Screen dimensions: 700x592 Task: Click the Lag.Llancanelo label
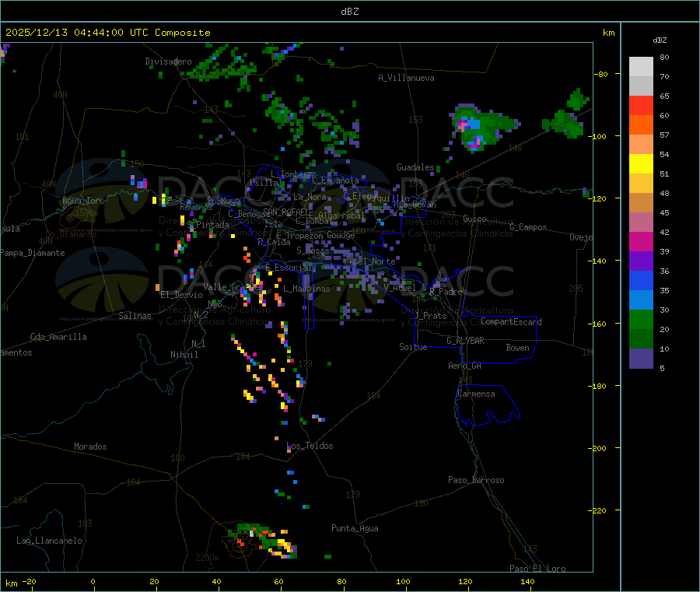point(50,541)
